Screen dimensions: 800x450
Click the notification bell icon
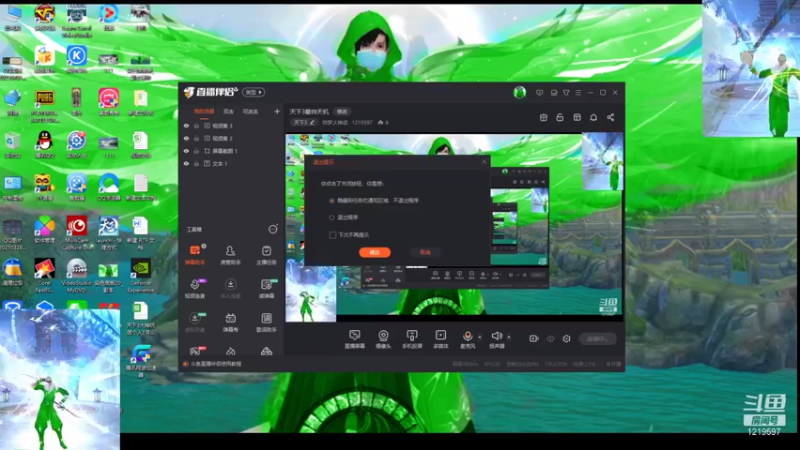pyautogui.click(x=593, y=117)
